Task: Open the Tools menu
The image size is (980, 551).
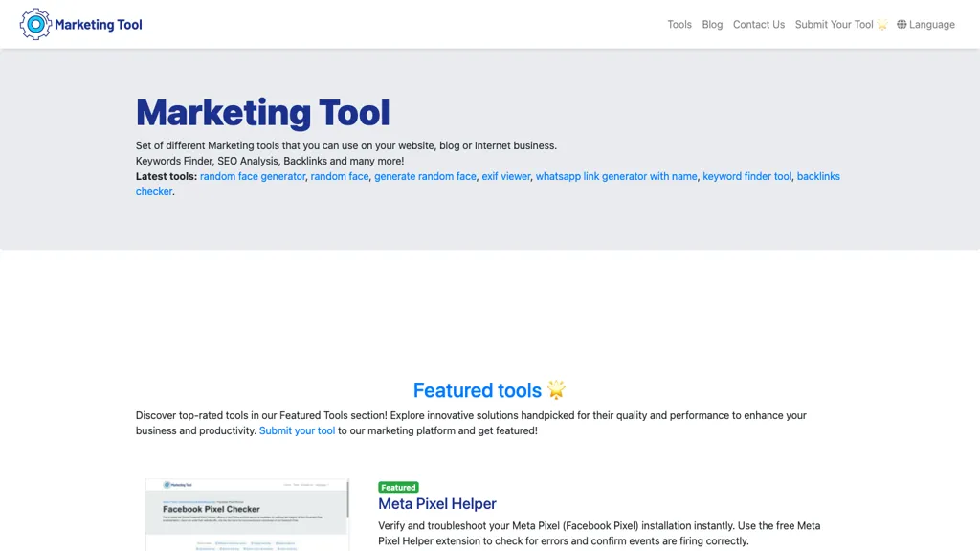Action: [x=679, y=24]
